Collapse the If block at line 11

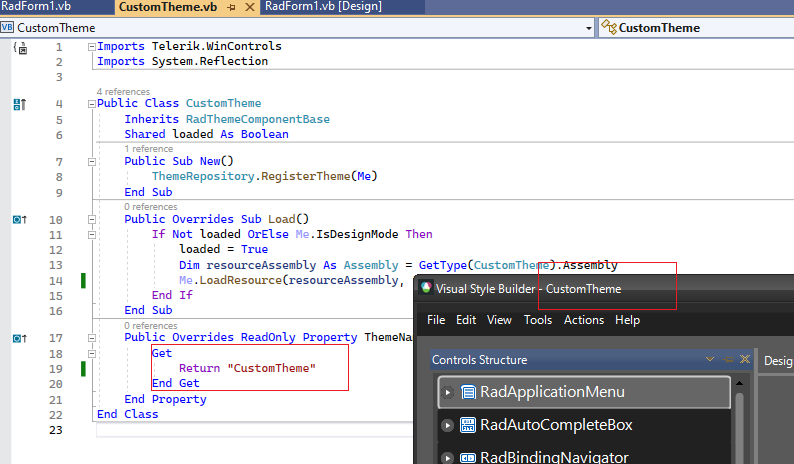pyautogui.click(x=92, y=235)
